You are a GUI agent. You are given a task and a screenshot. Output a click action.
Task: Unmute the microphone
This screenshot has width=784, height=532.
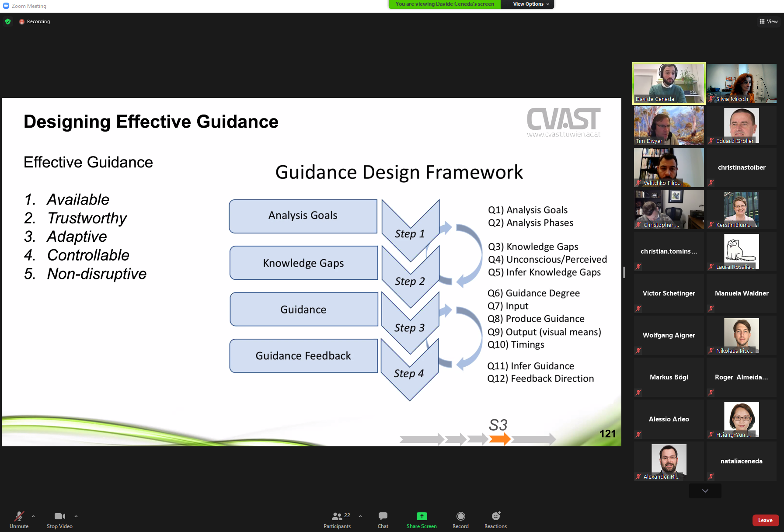tap(19, 519)
